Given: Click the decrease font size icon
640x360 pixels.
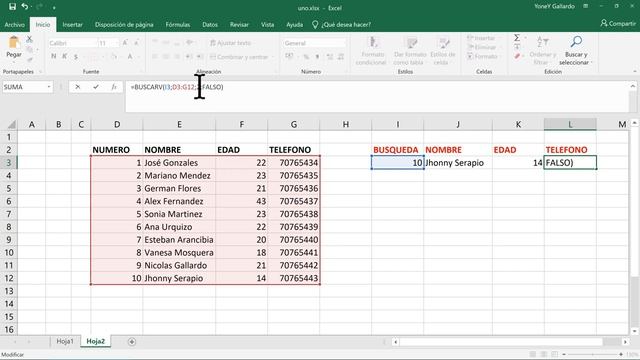Looking at the screenshot, I should click(136, 43).
